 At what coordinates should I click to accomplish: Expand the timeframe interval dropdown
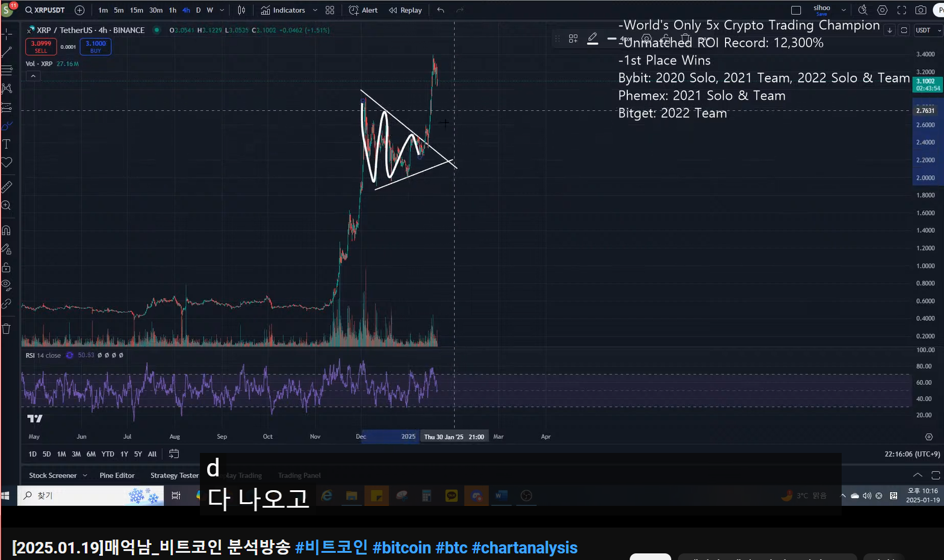tap(222, 10)
